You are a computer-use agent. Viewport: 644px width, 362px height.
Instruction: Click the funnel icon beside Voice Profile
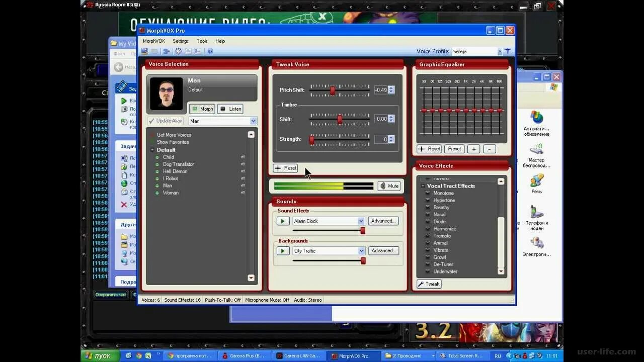point(508,51)
